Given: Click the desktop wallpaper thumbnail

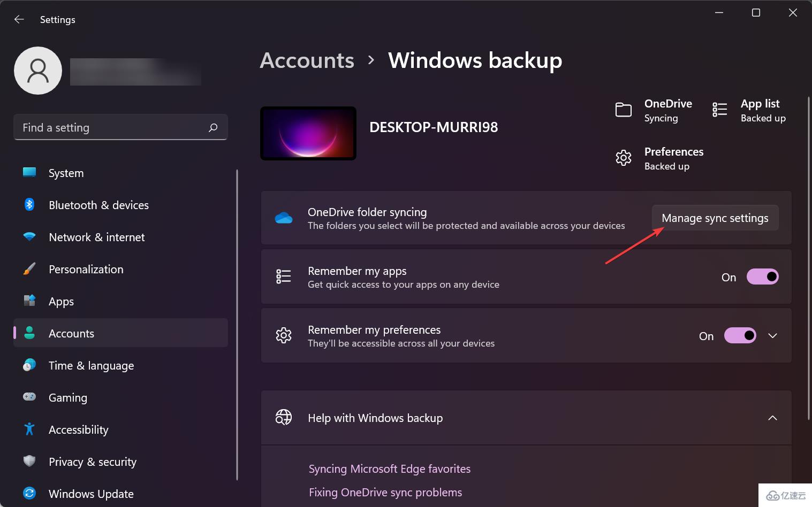Looking at the screenshot, I should (x=308, y=133).
